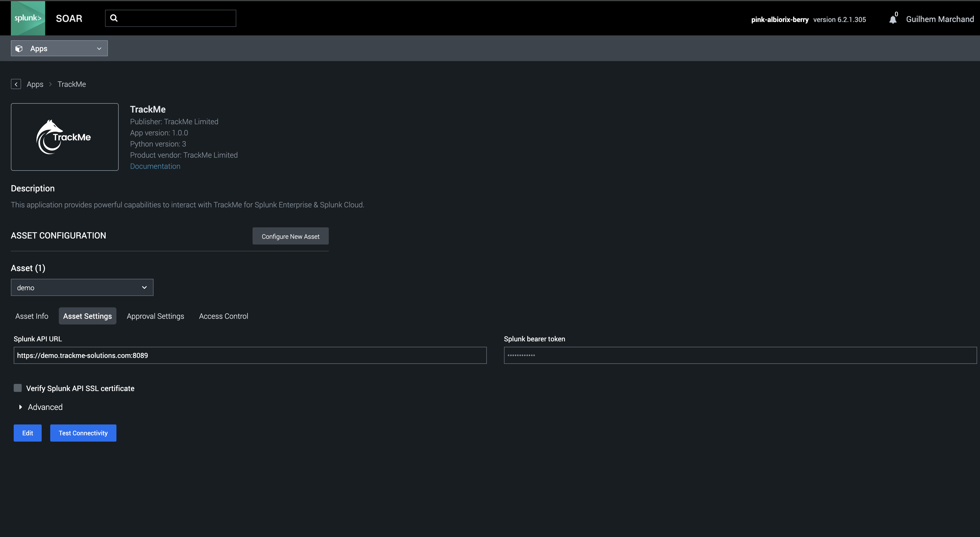
Task: Click the Edit button
Action: tap(28, 433)
